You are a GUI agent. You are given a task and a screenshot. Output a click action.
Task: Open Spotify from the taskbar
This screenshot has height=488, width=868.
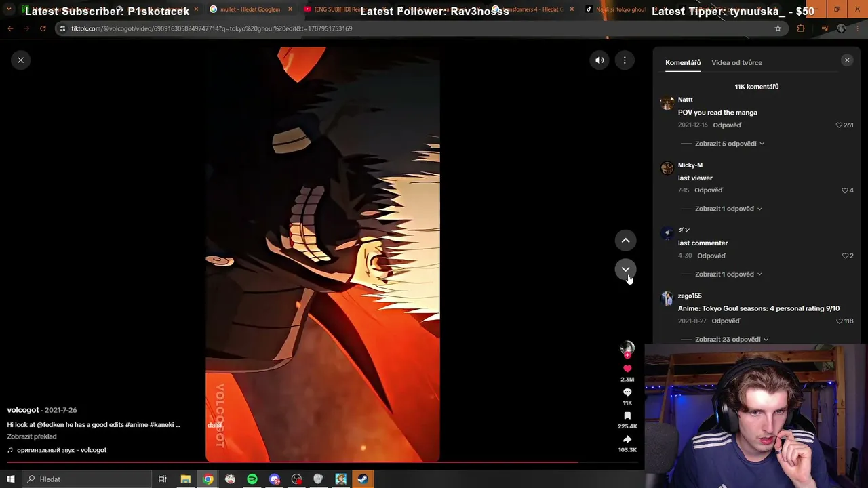coord(252,479)
